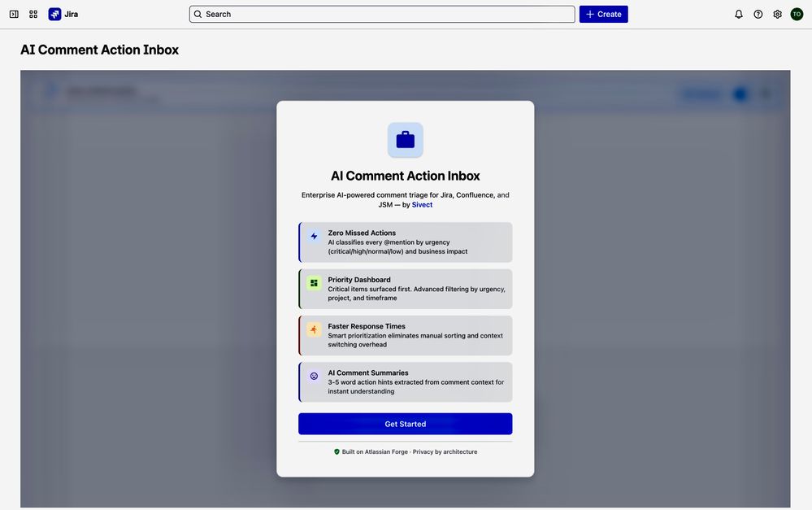
Task: Open the Sivect link
Action: click(x=422, y=205)
